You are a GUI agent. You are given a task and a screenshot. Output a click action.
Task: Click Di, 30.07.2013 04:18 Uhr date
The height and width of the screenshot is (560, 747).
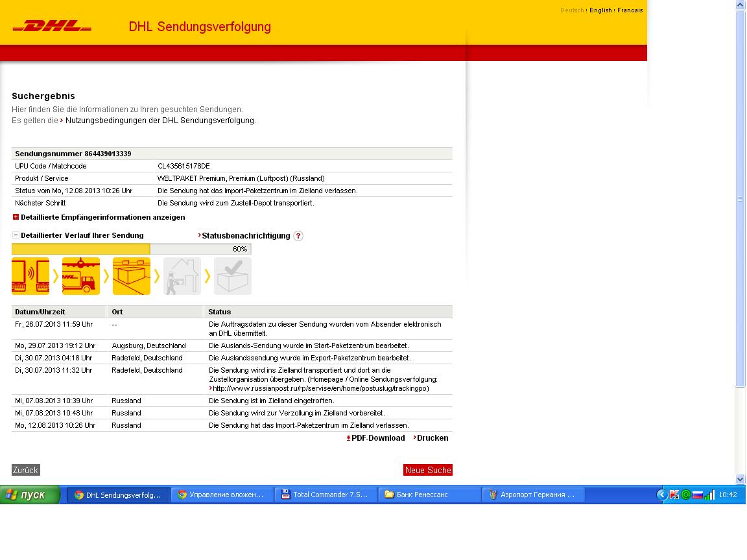(53, 358)
